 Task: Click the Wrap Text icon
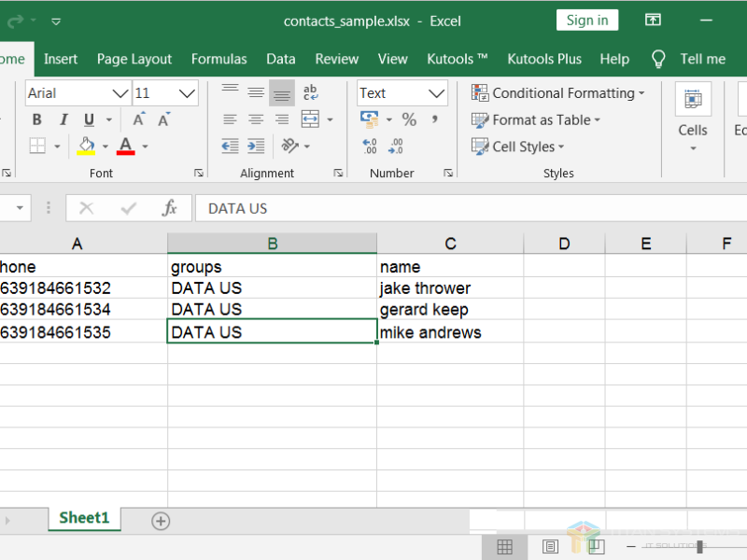310,92
